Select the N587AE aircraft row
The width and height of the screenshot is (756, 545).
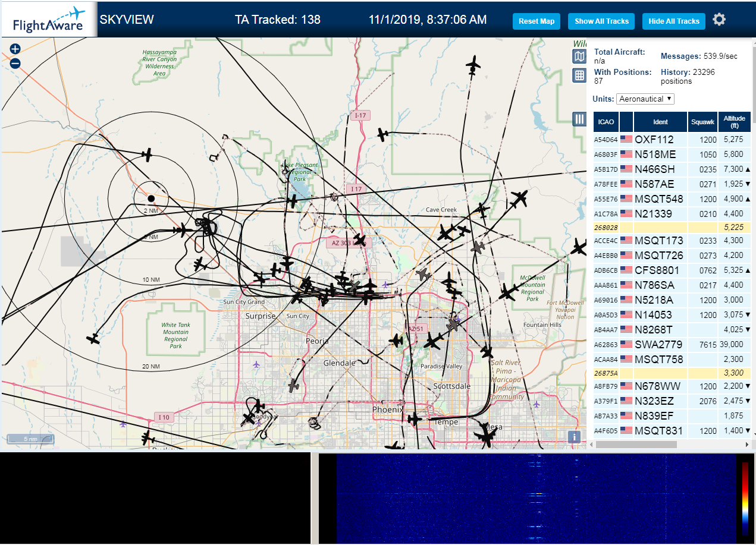pyautogui.click(x=672, y=184)
